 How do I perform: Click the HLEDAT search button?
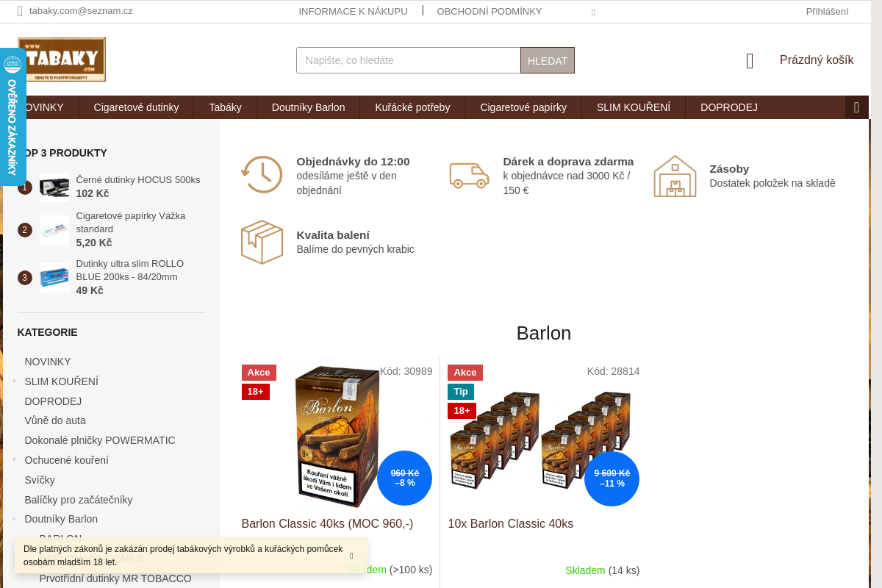pyautogui.click(x=548, y=60)
